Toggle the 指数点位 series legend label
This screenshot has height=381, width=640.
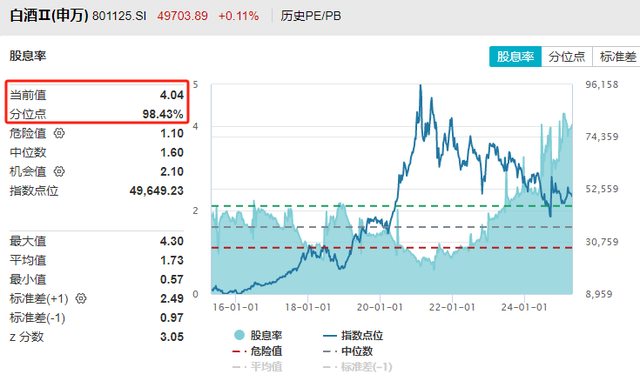click(x=362, y=336)
